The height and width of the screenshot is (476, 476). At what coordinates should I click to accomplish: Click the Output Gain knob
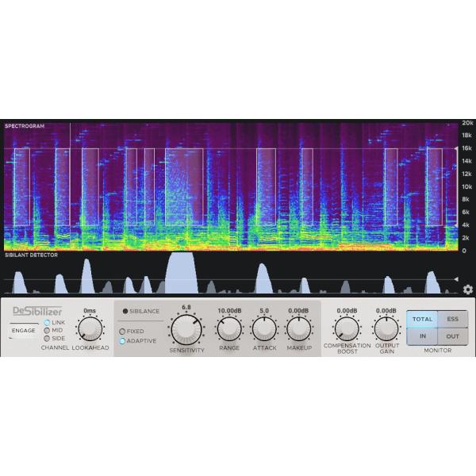(386, 328)
